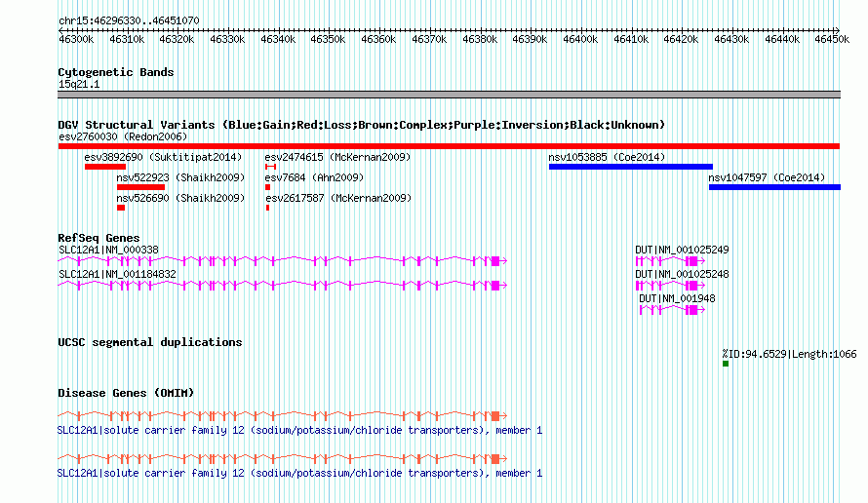Click Disease Genes (OMIM) track title
The width and height of the screenshot is (868, 503).
(x=126, y=393)
